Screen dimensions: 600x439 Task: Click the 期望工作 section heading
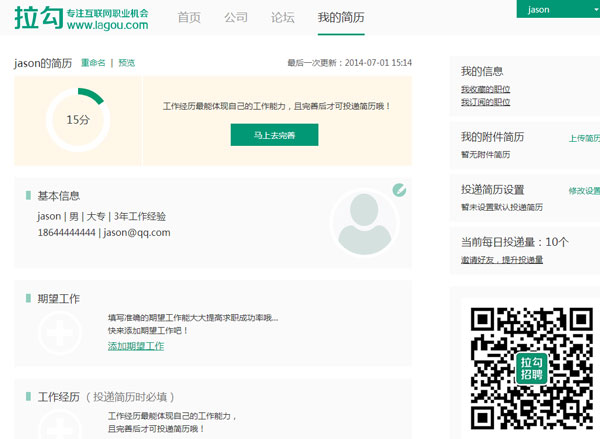59,299
